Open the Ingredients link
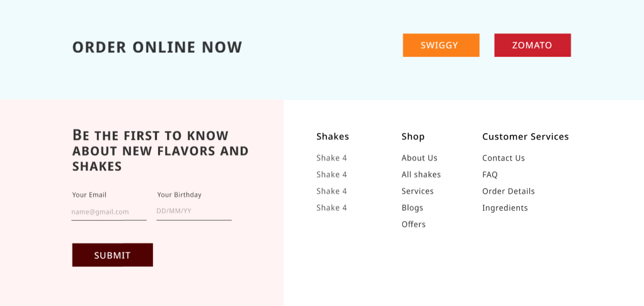 coord(505,208)
